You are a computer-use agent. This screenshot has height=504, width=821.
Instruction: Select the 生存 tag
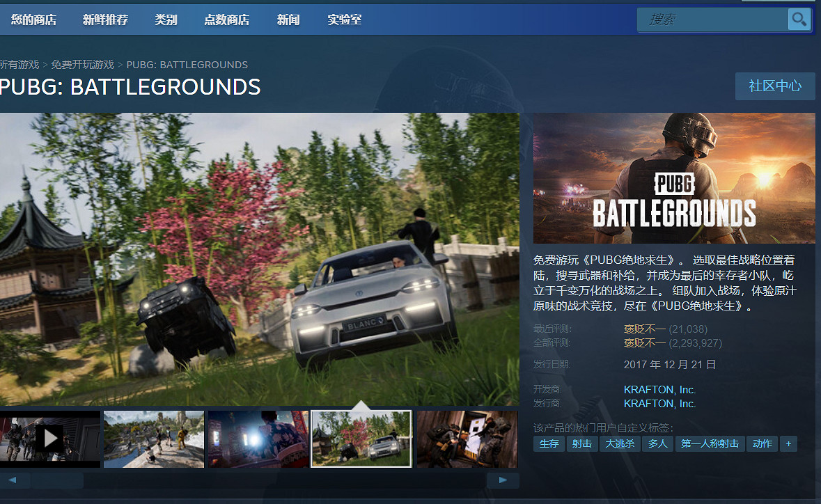(x=549, y=443)
